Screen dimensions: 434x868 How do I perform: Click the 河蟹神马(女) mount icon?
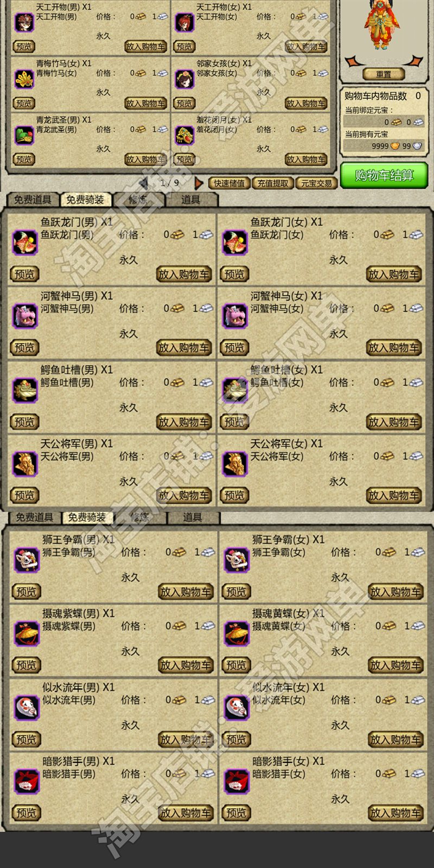235,316
